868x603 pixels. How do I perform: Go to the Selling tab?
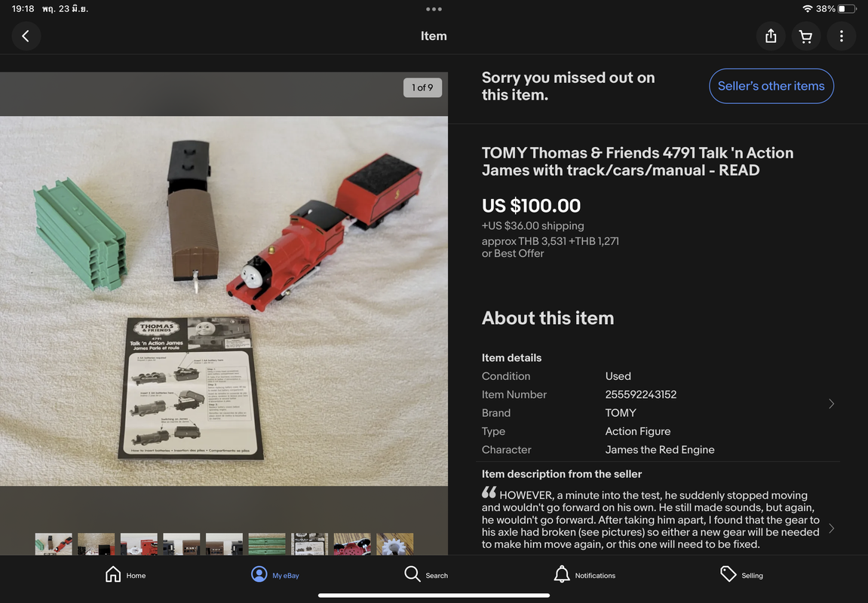[x=741, y=575]
